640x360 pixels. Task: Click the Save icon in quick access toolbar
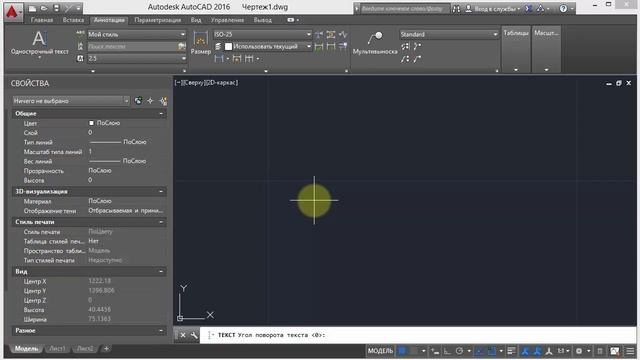(x=56, y=8)
